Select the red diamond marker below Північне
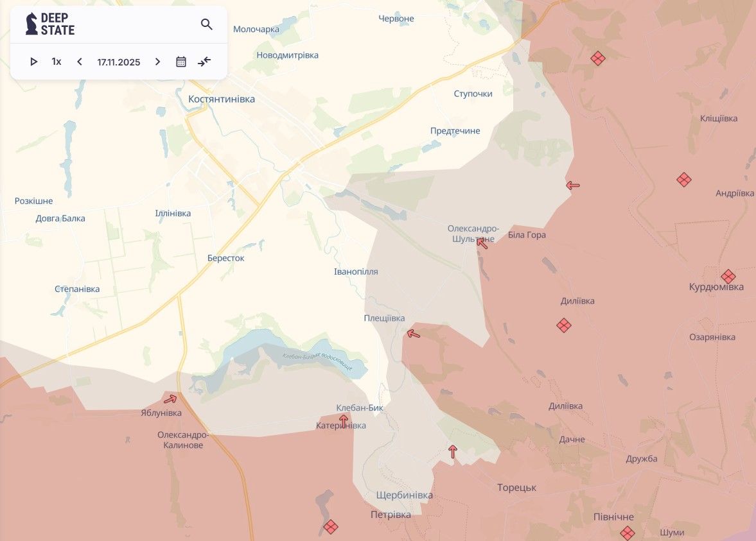Viewport: 756px width, 541px height. (628, 533)
